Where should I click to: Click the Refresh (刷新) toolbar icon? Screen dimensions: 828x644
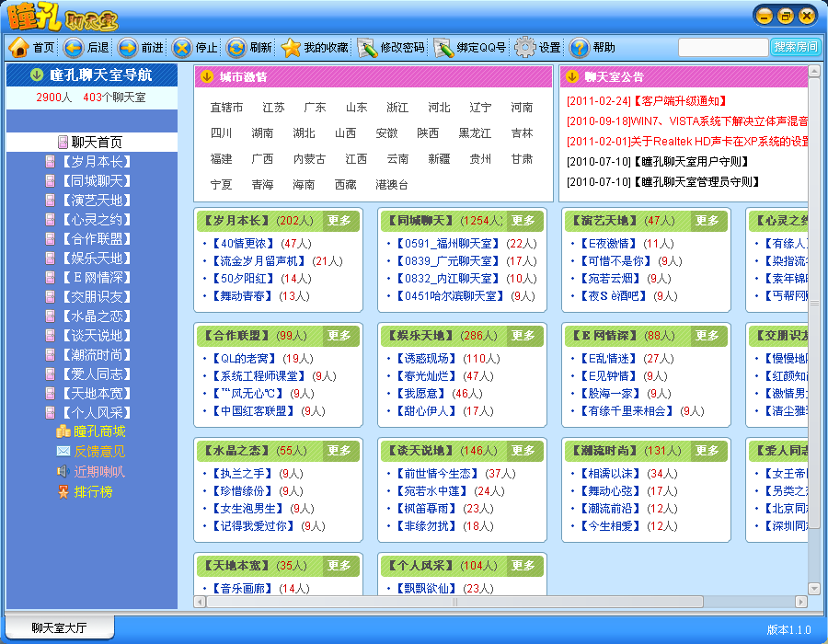[236, 48]
